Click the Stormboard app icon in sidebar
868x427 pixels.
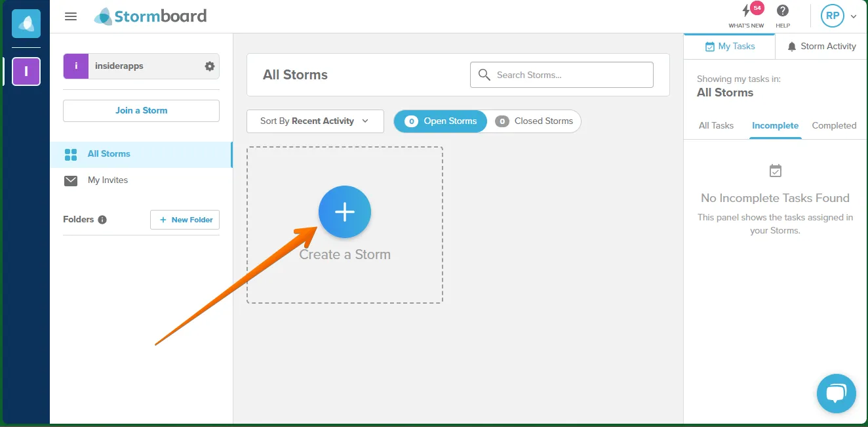coord(26,24)
